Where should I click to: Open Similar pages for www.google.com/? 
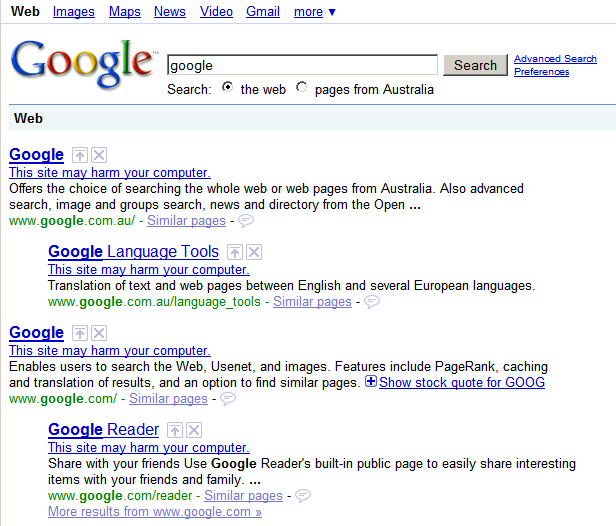pyautogui.click(x=169, y=399)
